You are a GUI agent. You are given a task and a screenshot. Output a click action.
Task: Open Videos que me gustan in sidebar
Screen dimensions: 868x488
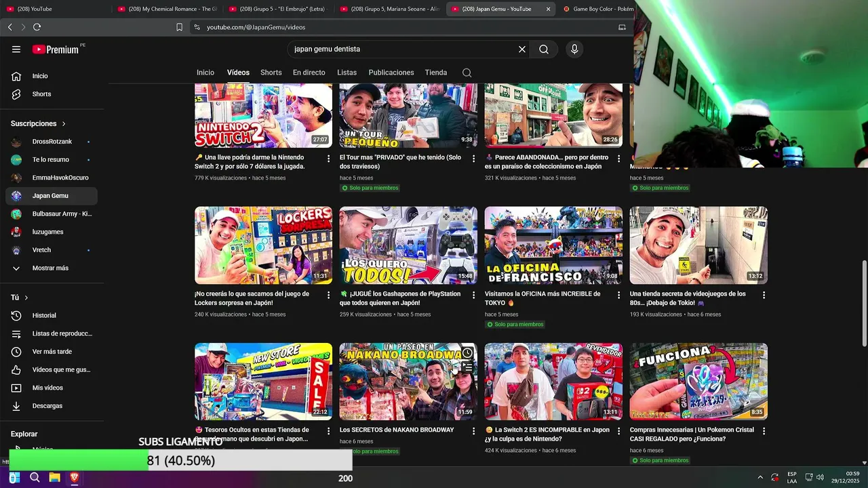click(51, 370)
